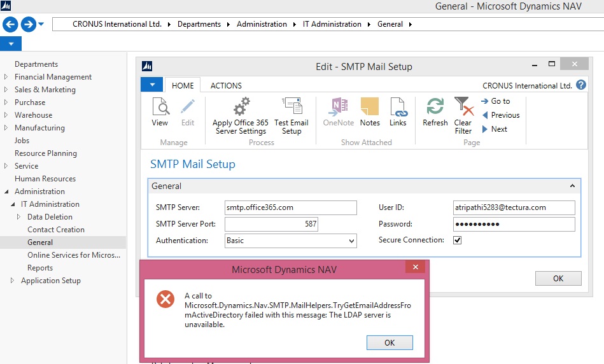604x364 pixels.
Task: Collapse the General FastTab section
Action: click(572, 186)
